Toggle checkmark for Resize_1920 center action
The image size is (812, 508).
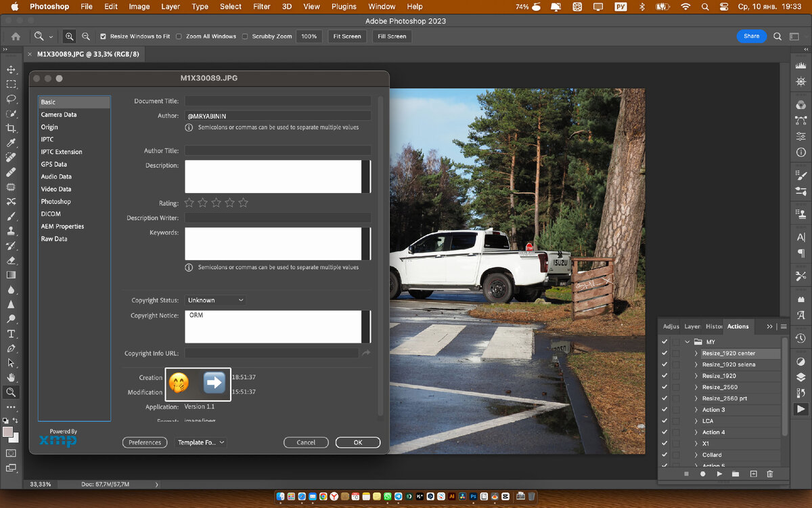664,354
